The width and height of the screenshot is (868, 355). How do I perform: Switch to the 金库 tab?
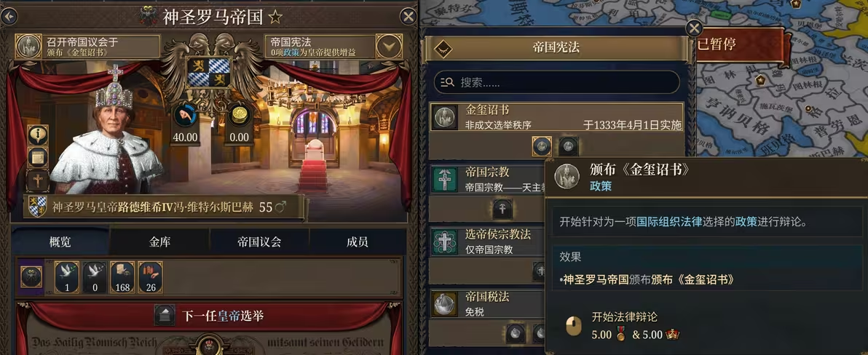coord(159,242)
